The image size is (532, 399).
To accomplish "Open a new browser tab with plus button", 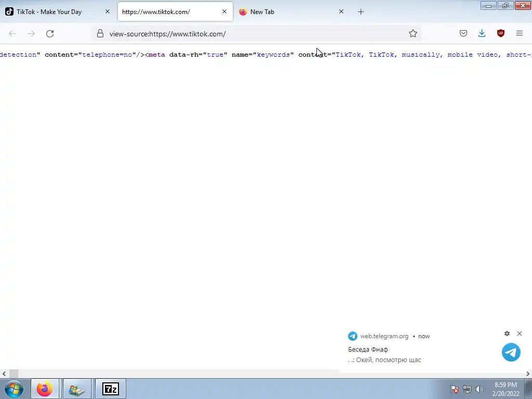I will tap(361, 12).
